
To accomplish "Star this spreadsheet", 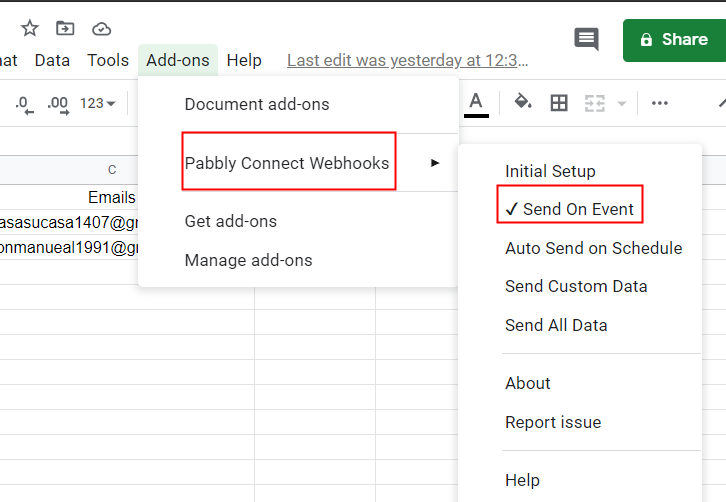I will click(30, 28).
